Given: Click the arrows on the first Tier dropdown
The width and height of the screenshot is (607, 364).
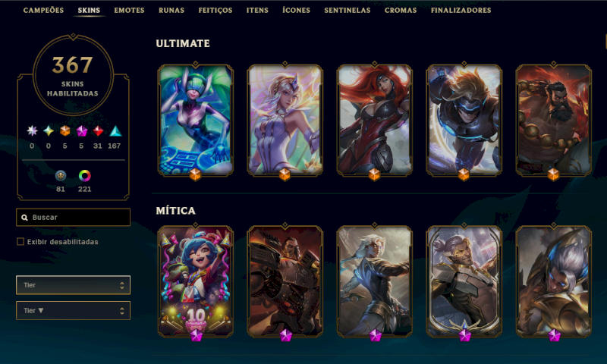Looking at the screenshot, I should (122, 285).
